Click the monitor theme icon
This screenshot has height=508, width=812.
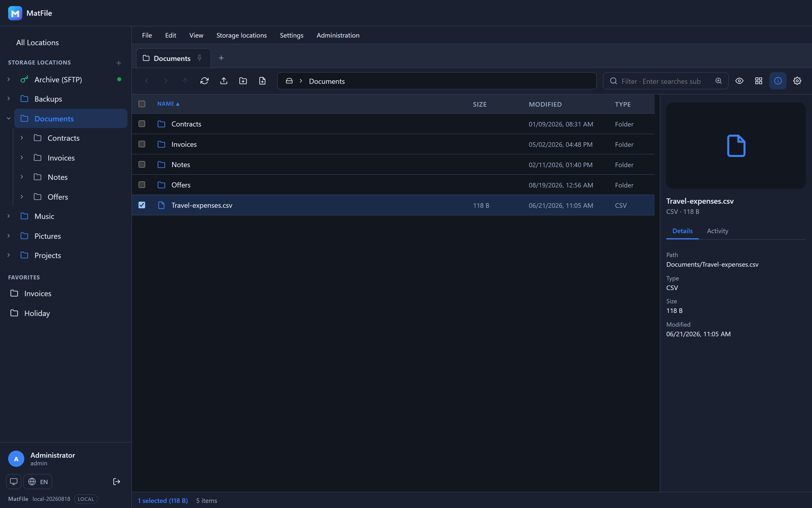(x=14, y=482)
